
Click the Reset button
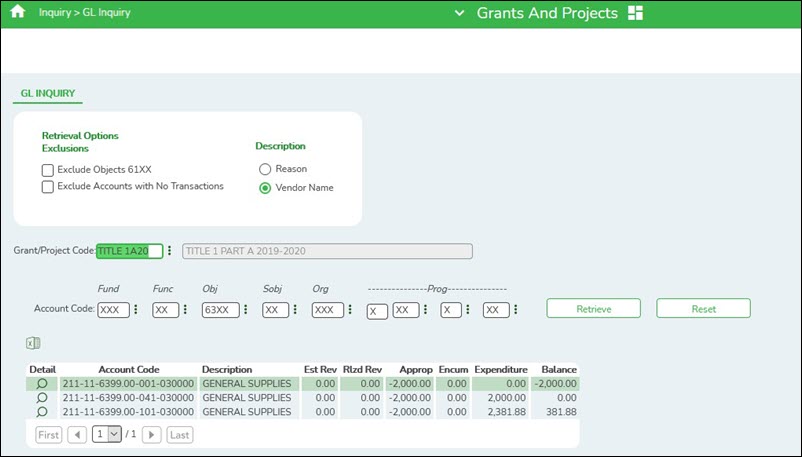tap(703, 308)
